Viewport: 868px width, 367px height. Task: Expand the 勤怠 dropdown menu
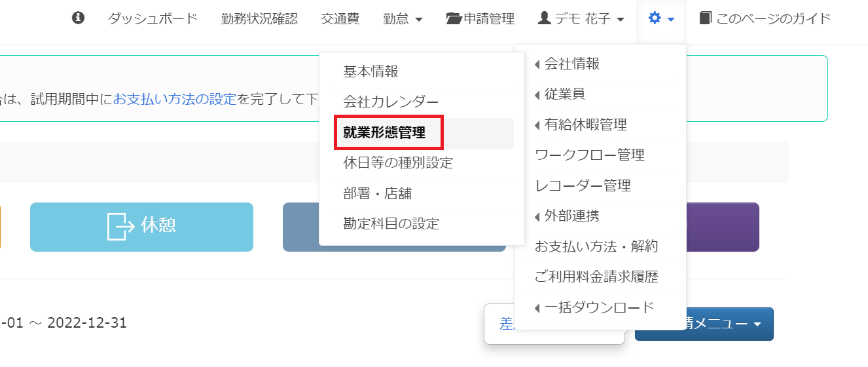pos(403,19)
